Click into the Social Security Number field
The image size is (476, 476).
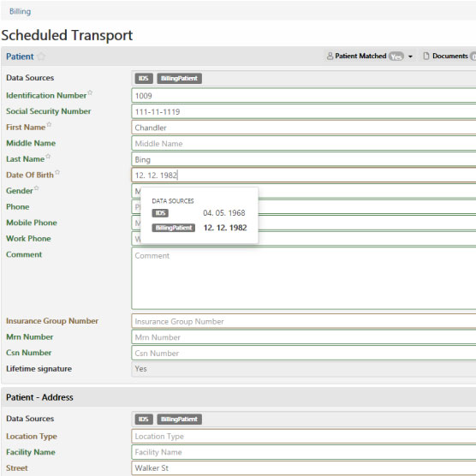tap(304, 111)
